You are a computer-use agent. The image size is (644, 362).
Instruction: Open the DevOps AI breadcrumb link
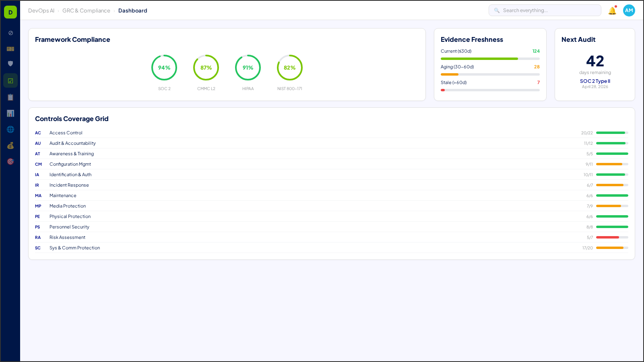point(42,10)
